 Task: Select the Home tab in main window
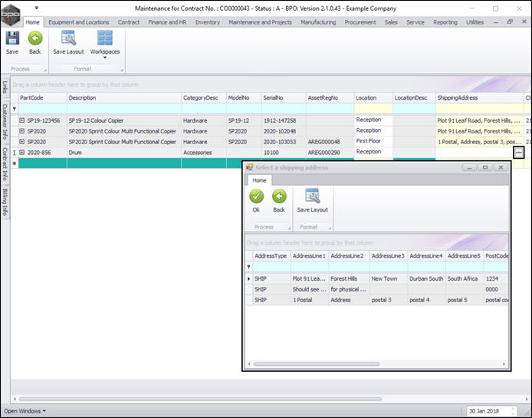32,22
